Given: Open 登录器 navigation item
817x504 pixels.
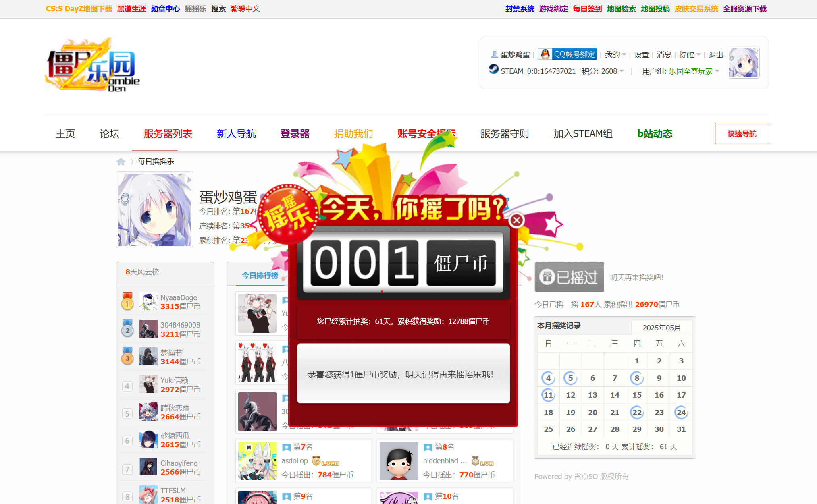Looking at the screenshot, I should (x=295, y=134).
